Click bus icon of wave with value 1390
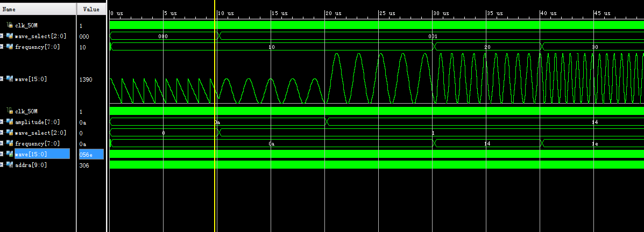 tap(10, 79)
